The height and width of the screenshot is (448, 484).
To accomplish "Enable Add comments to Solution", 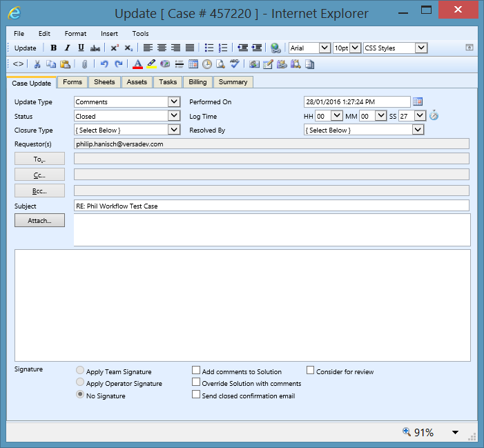I will click(x=196, y=371).
